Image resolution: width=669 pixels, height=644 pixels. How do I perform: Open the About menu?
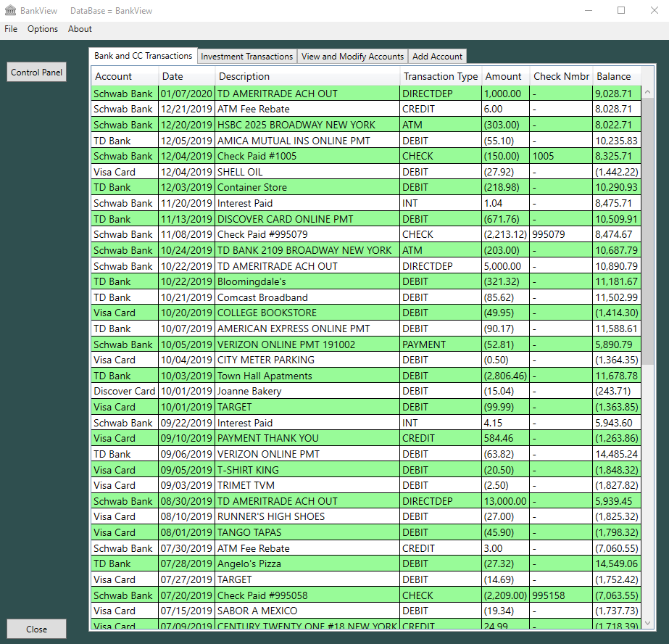80,29
